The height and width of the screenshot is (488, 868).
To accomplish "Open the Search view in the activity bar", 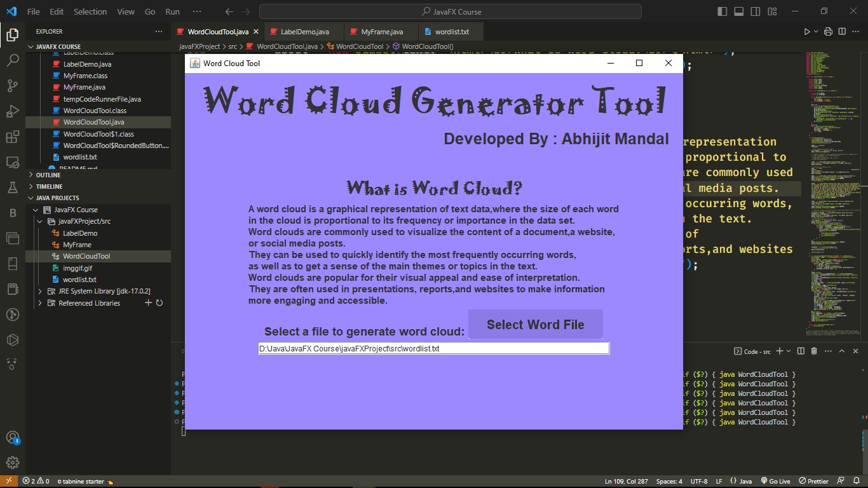I will [x=13, y=60].
